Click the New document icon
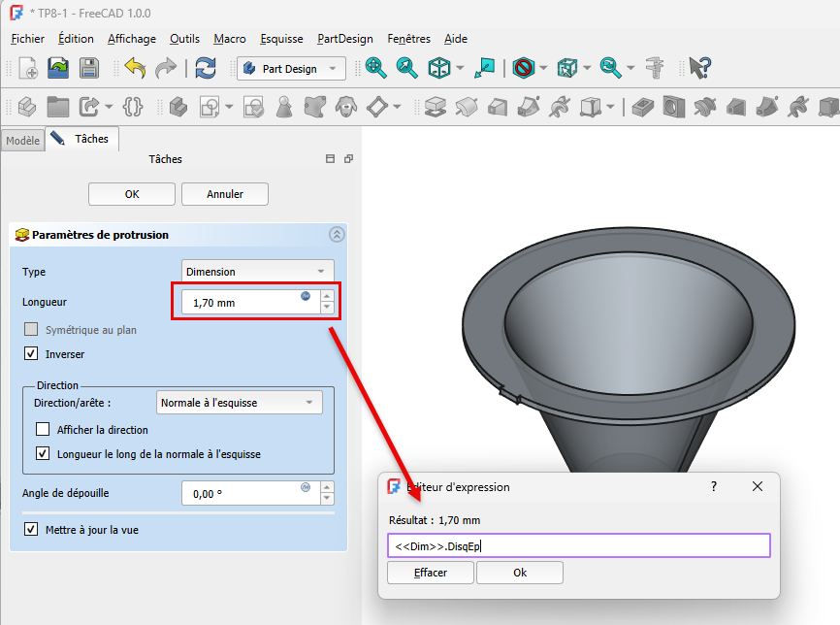 pyautogui.click(x=28, y=68)
